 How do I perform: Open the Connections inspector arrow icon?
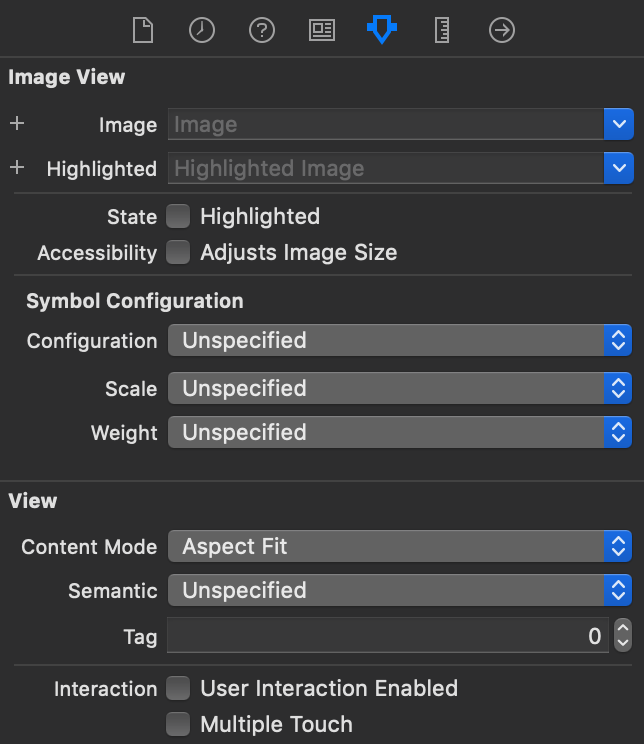point(502,30)
